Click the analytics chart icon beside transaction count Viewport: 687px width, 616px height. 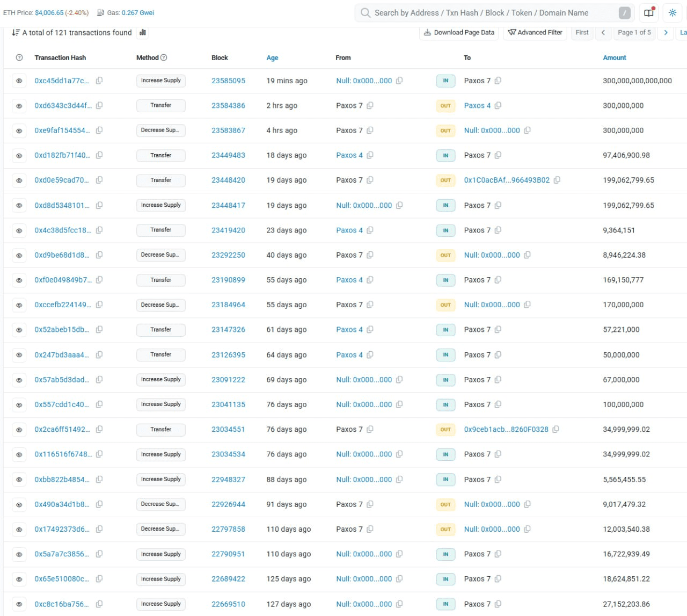(143, 33)
